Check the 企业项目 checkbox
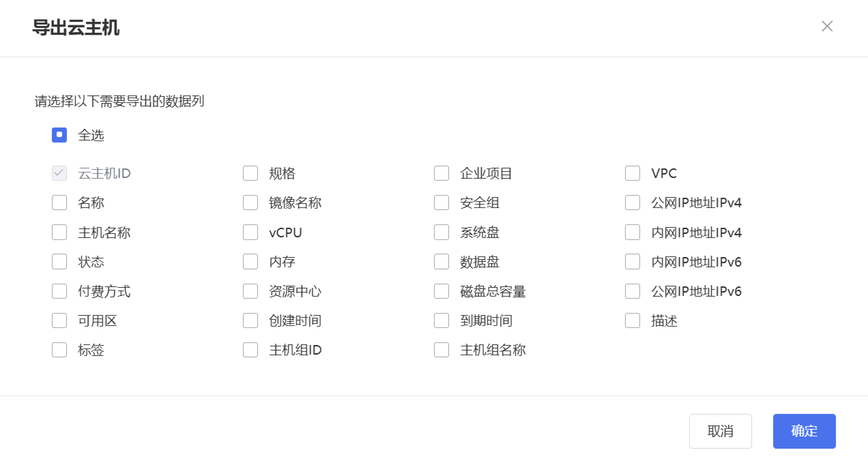Image resolution: width=868 pixels, height=463 pixels. click(x=442, y=173)
